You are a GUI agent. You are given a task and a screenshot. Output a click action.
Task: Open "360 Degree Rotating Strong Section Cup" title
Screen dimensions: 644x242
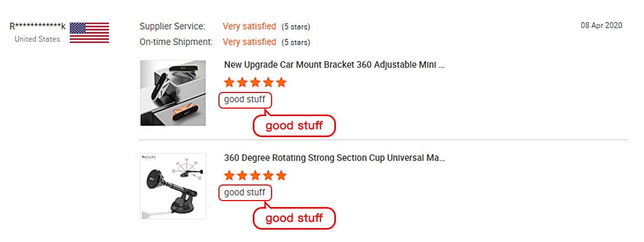[334, 158]
